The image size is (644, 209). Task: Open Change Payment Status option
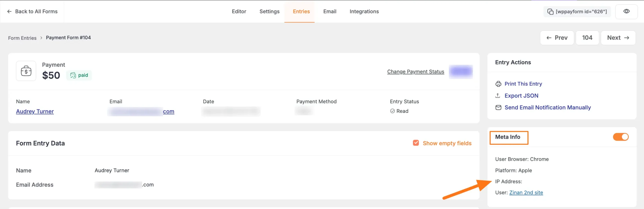tap(416, 72)
